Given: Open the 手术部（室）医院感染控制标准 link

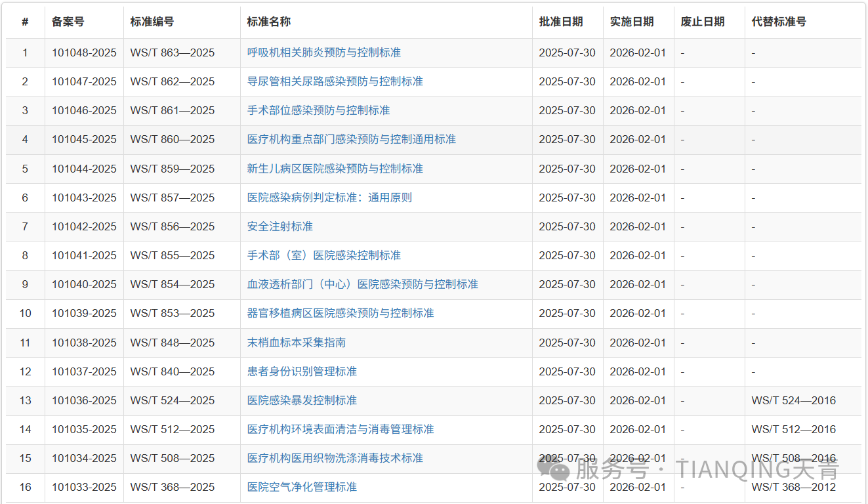Looking at the screenshot, I should click(325, 255).
